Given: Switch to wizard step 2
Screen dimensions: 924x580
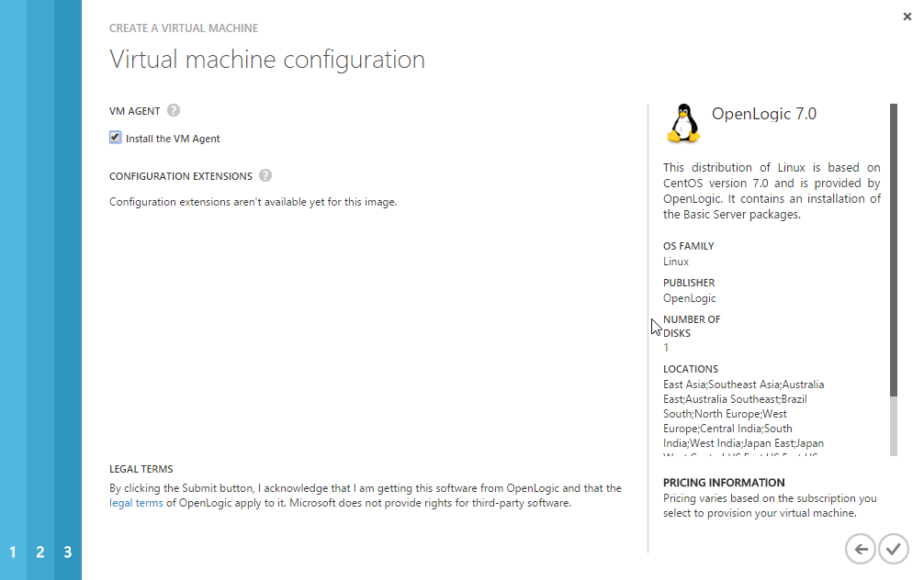Looking at the screenshot, I should pyautogui.click(x=40, y=552).
